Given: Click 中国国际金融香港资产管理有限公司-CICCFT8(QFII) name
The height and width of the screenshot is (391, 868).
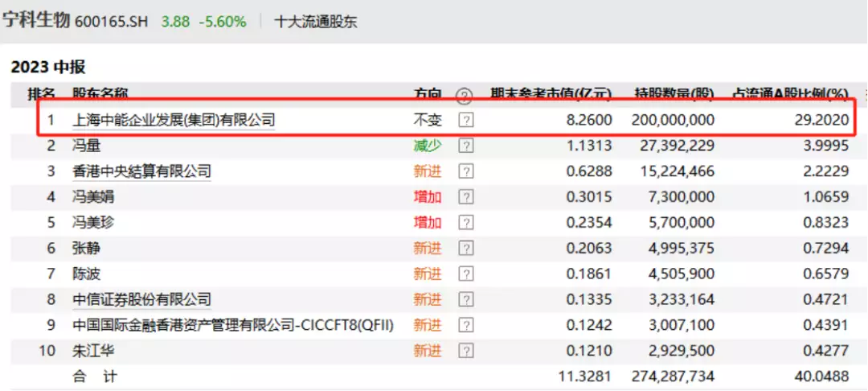Looking at the screenshot, I should (233, 325).
